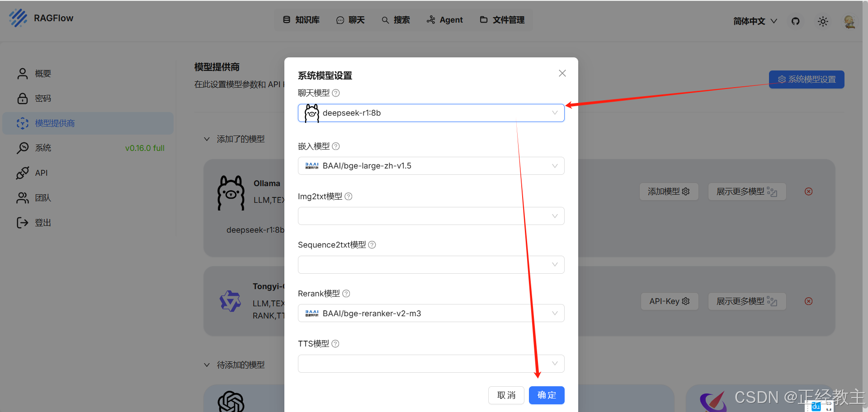868x412 pixels.
Task: Open the empty Img2txt模型 dropdown
Action: (431, 216)
